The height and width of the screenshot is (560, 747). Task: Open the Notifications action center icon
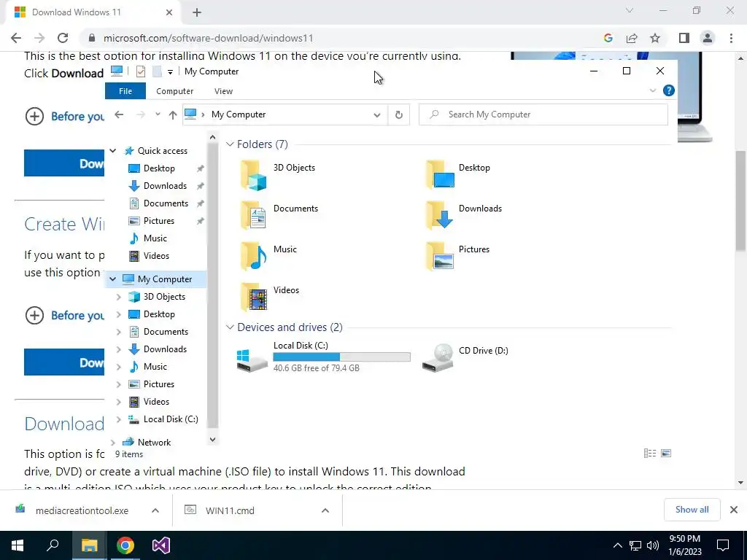point(723,545)
